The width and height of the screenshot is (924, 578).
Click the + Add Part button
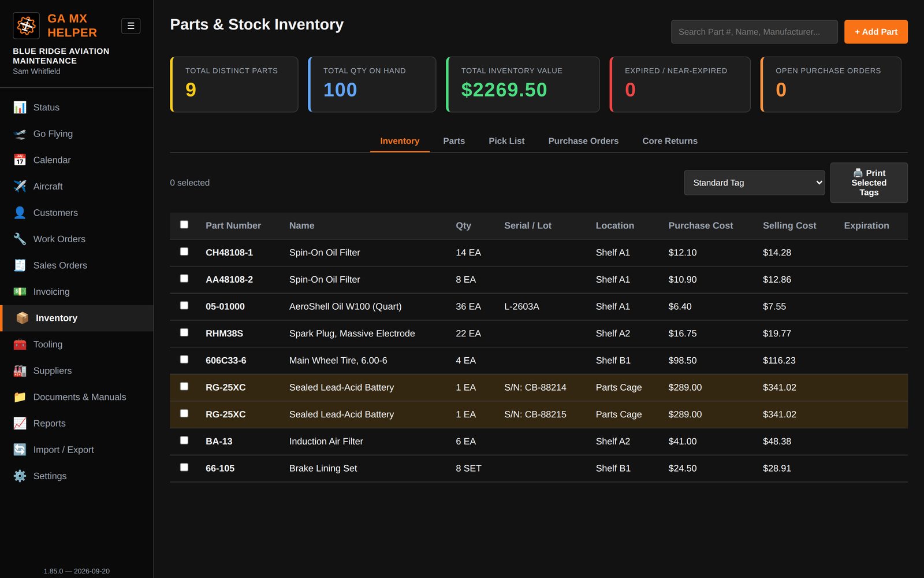click(875, 32)
